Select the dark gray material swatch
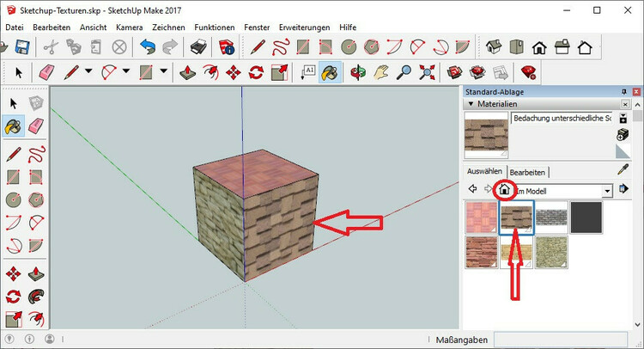The image size is (644, 349). 586,217
